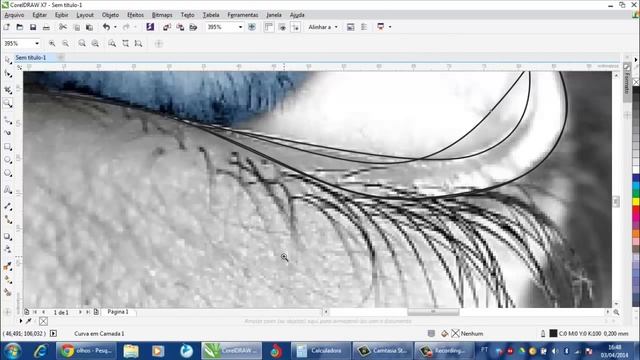Open the property bar zoom level dropdown
This screenshot has width=640, height=360.
37,43
